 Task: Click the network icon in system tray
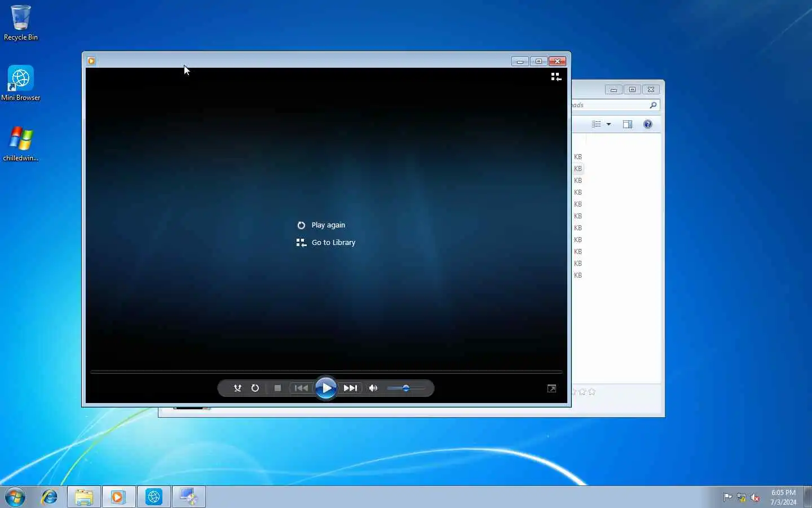(x=742, y=497)
